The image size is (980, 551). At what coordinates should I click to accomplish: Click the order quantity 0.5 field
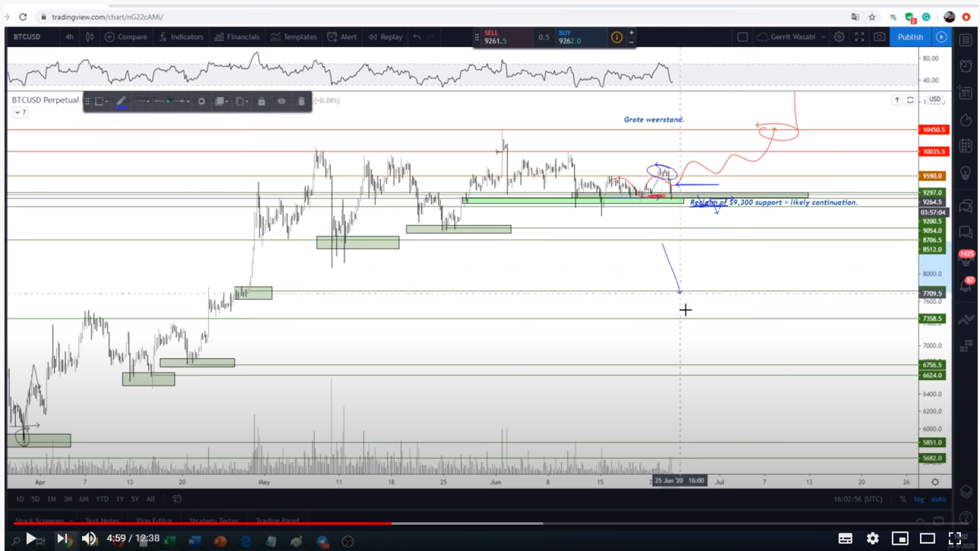click(x=544, y=37)
